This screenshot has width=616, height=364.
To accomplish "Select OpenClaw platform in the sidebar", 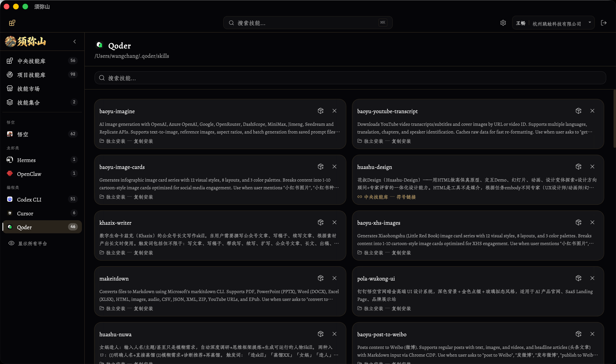I will pyautogui.click(x=42, y=174).
